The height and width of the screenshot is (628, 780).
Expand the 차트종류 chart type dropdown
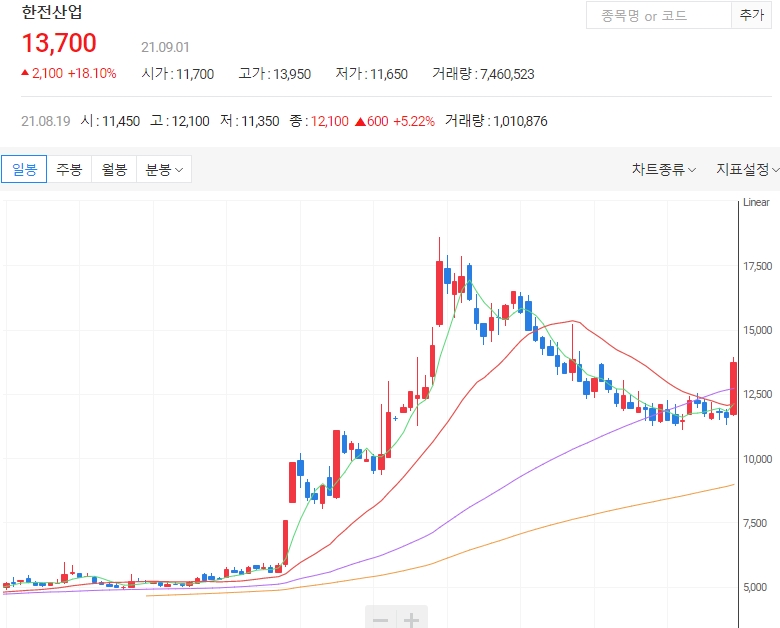pos(664,170)
